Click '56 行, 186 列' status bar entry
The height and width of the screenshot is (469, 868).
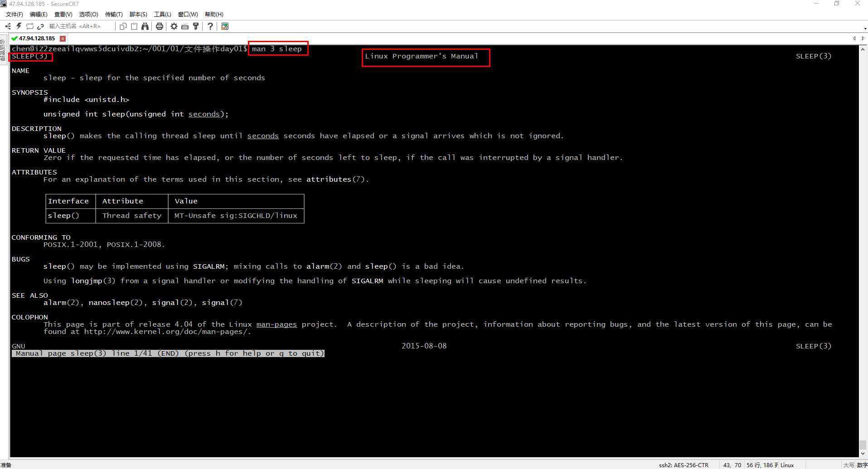click(762, 465)
